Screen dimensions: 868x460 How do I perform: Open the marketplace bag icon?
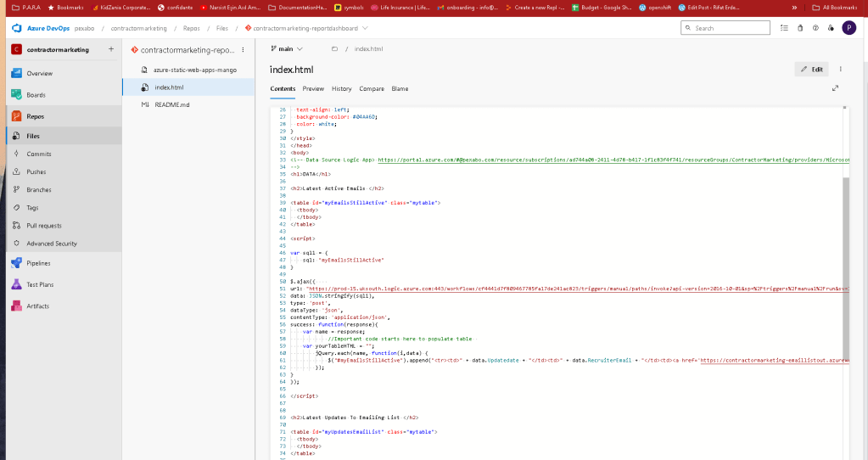(800, 28)
